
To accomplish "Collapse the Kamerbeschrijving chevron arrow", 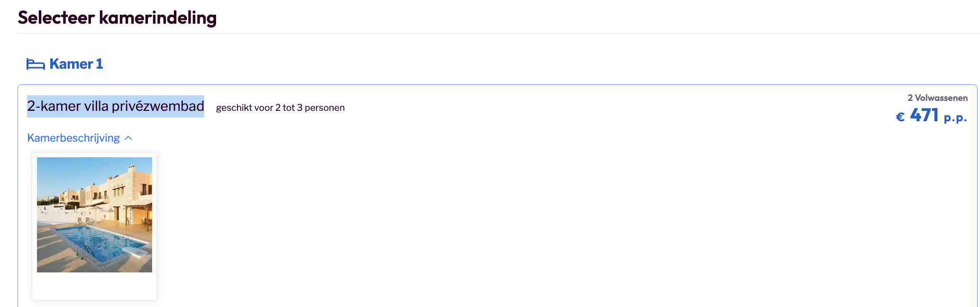I will pos(128,138).
